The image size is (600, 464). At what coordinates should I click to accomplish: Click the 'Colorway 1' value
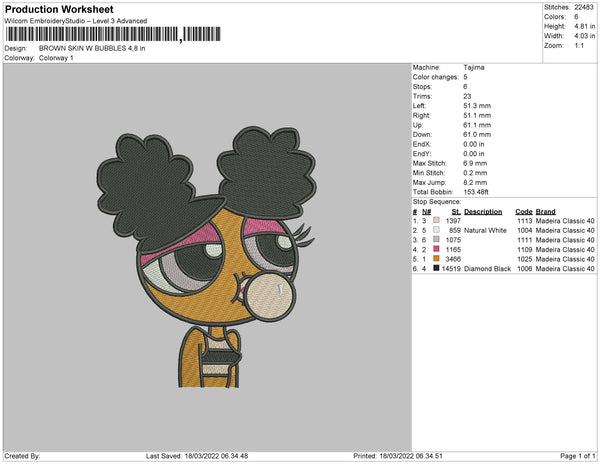56,58
